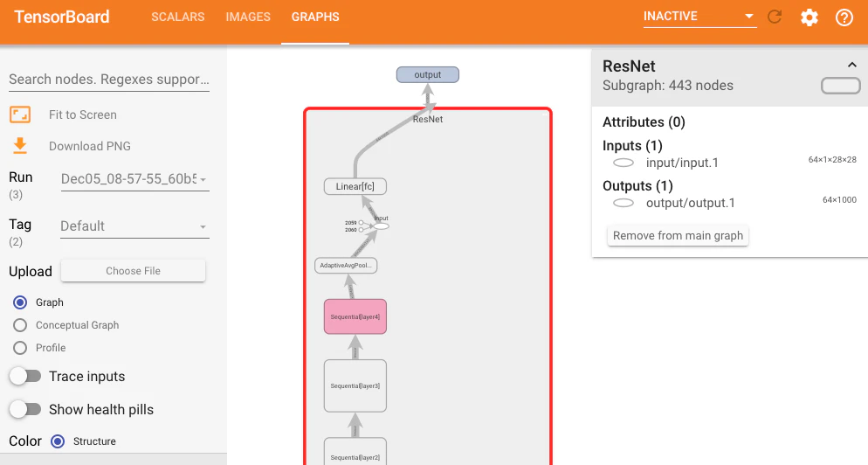Image resolution: width=868 pixels, height=465 pixels.
Task: Switch to the IMAGES tab
Action: pyautogui.click(x=248, y=17)
